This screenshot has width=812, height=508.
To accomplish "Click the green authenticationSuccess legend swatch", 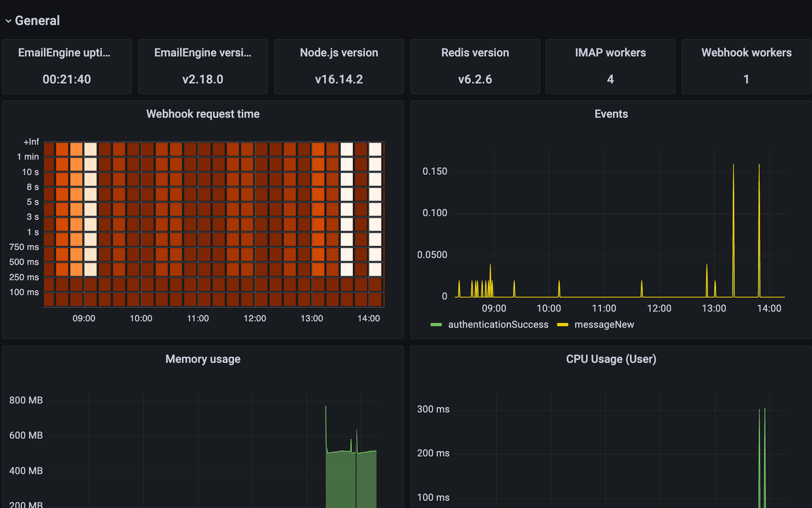I will (437, 324).
